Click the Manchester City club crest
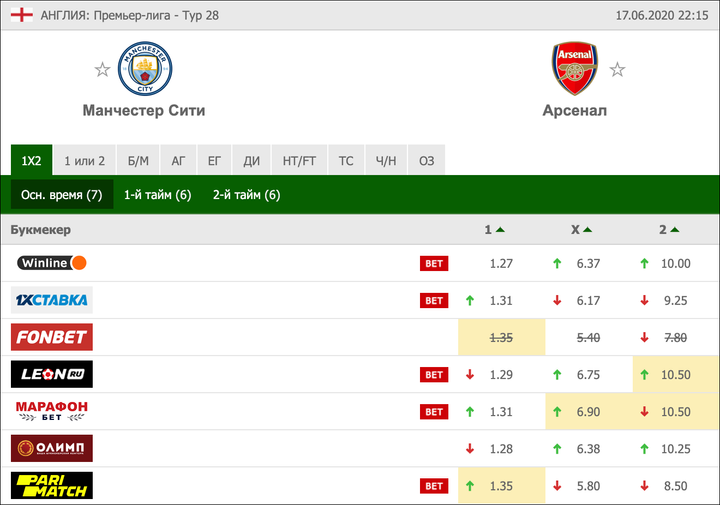The height and width of the screenshot is (505, 720). tap(145, 69)
